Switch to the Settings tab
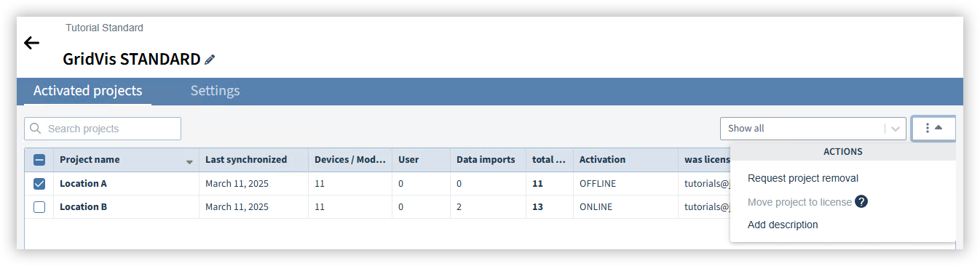The width and height of the screenshot is (980, 266). pos(215,91)
